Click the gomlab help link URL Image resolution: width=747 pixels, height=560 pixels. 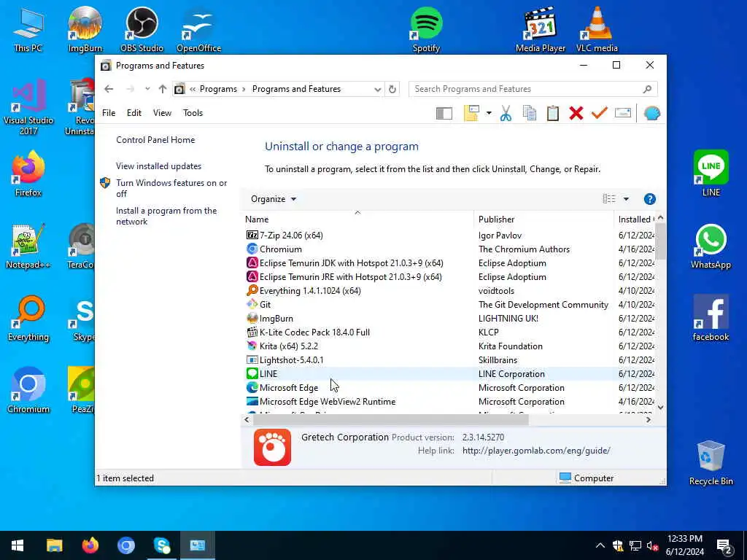tap(536, 451)
